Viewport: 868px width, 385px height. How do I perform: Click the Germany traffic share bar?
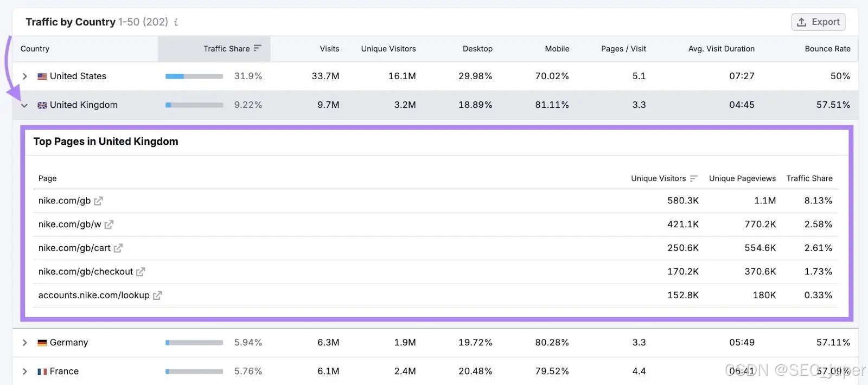coord(194,343)
